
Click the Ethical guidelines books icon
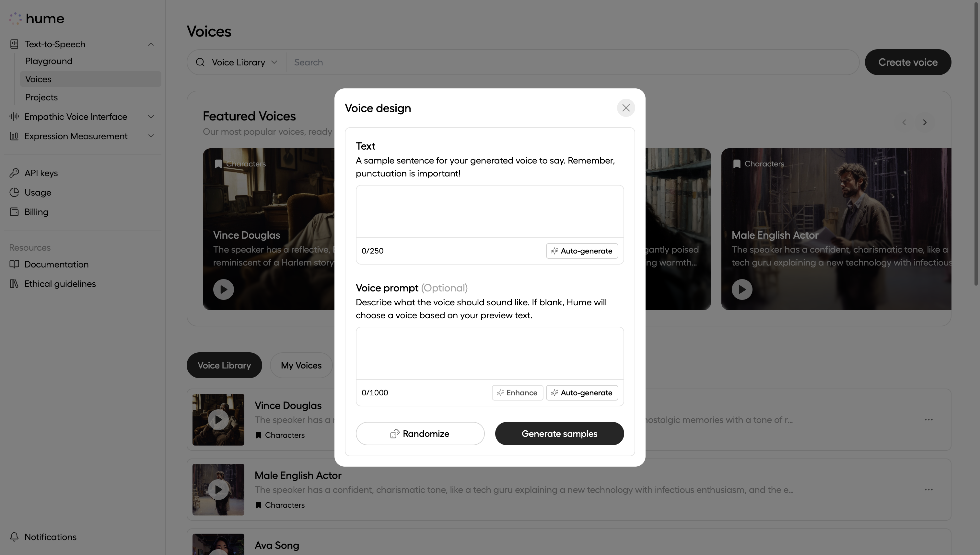(x=14, y=284)
